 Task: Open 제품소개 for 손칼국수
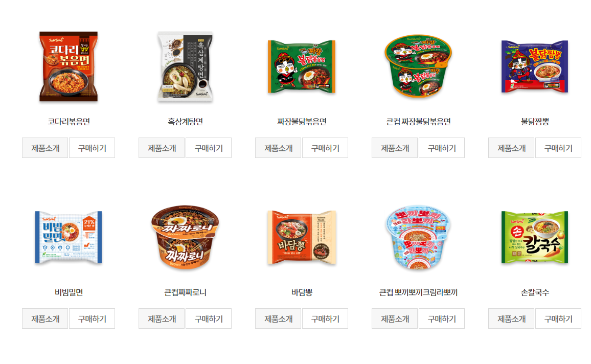tap(511, 319)
